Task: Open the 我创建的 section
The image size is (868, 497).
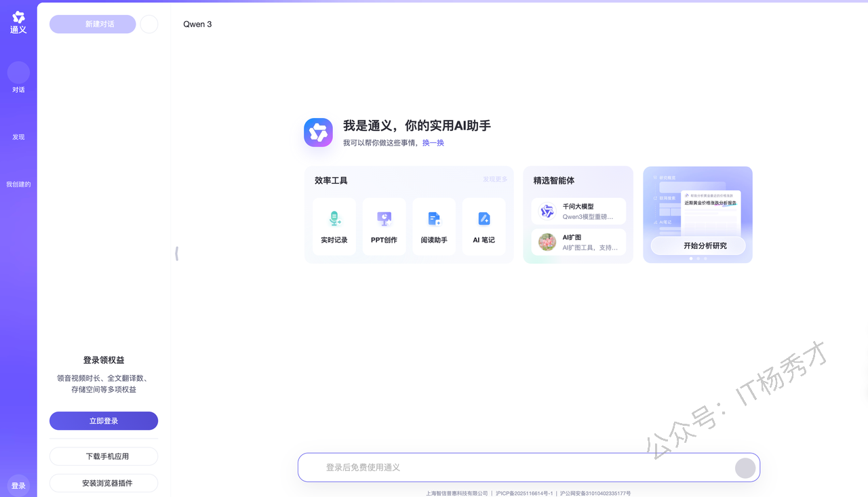Action: tap(18, 184)
